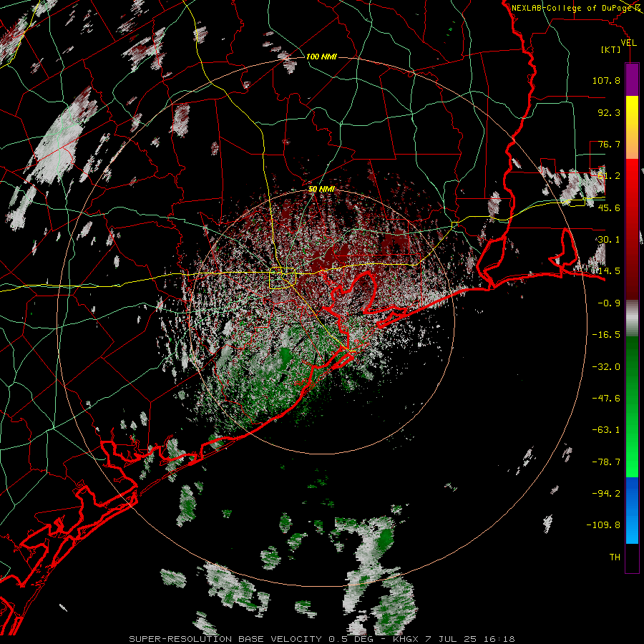Click the 50 NMI range ring label
Image resolution: width=644 pixels, height=644 pixels.
tap(321, 189)
